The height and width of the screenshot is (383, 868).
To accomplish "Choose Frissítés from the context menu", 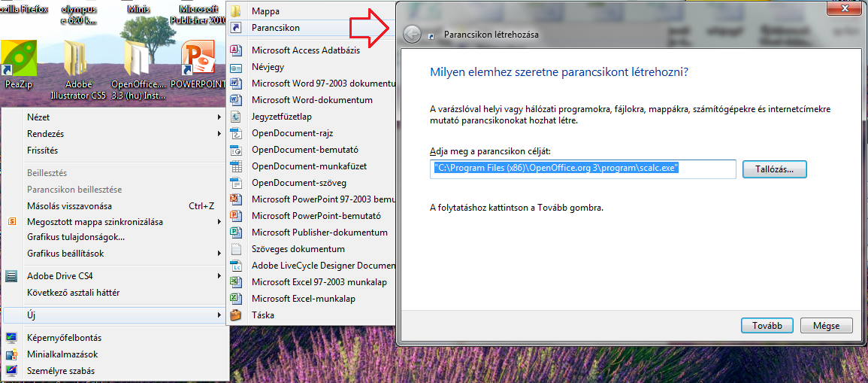I will (x=114, y=150).
